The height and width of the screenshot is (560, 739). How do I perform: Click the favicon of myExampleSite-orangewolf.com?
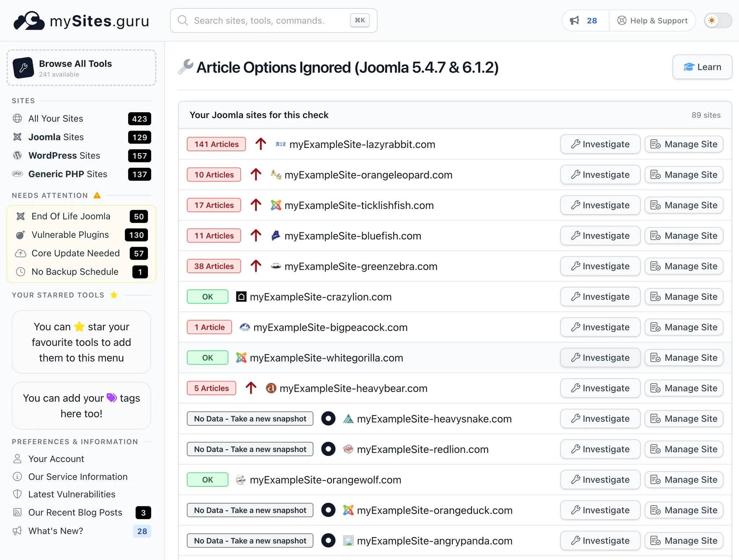[241, 480]
